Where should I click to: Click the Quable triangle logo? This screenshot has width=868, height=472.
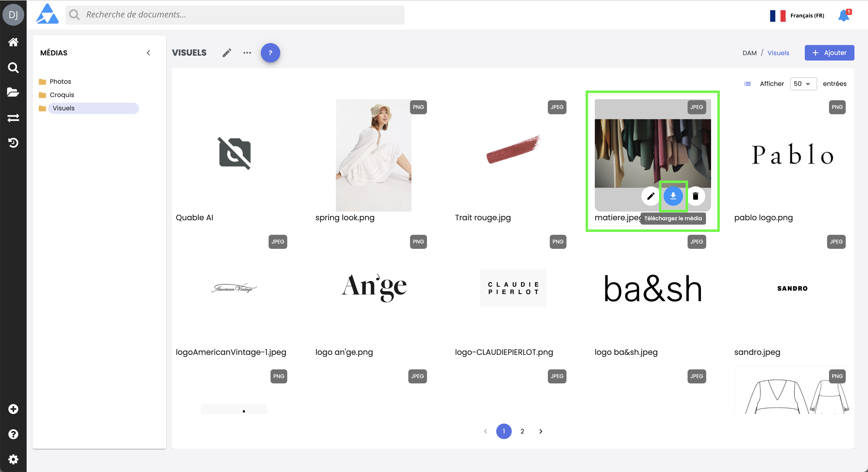[x=47, y=14]
